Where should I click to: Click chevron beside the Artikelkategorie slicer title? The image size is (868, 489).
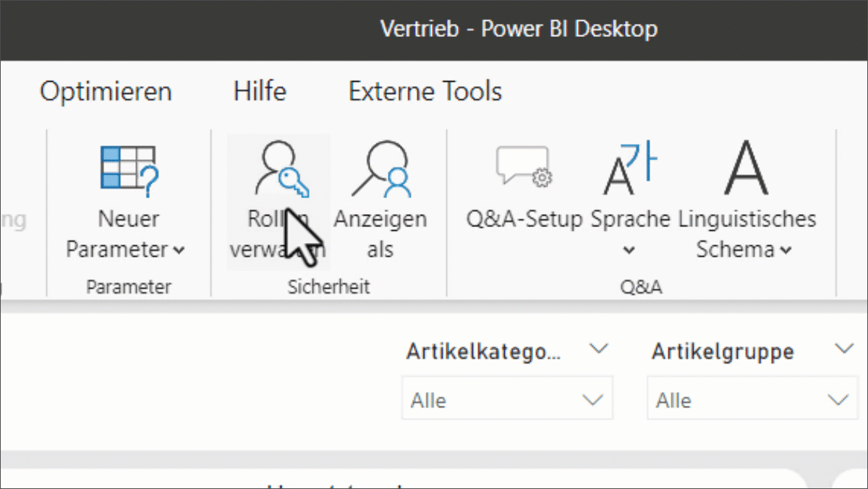tap(598, 349)
